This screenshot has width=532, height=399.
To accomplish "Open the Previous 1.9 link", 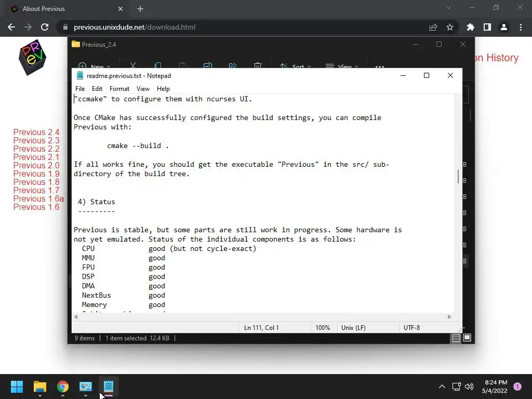I will pos(36,174).
